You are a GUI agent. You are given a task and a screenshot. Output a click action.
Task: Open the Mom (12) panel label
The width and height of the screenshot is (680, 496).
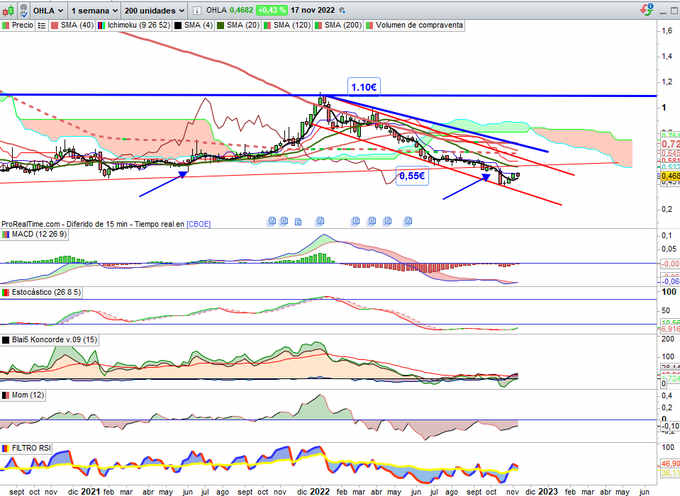click(x=23, y=395)
